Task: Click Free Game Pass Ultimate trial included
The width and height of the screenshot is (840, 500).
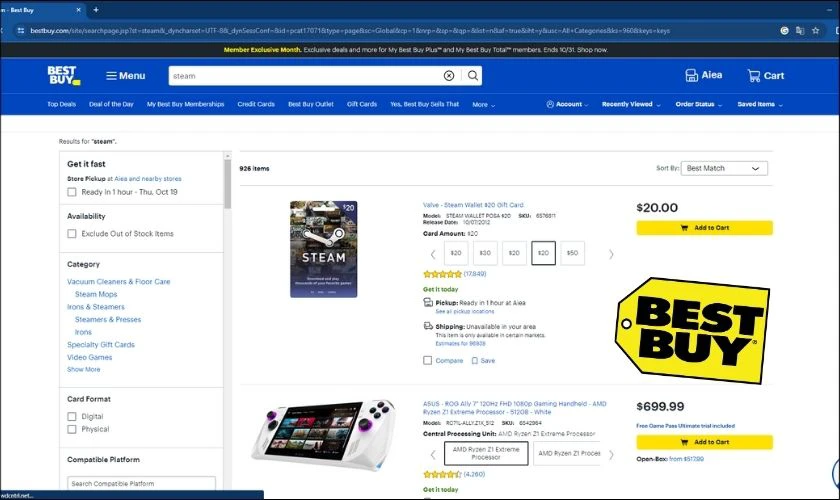Action: pyautogui.click(x=686, y=426)
